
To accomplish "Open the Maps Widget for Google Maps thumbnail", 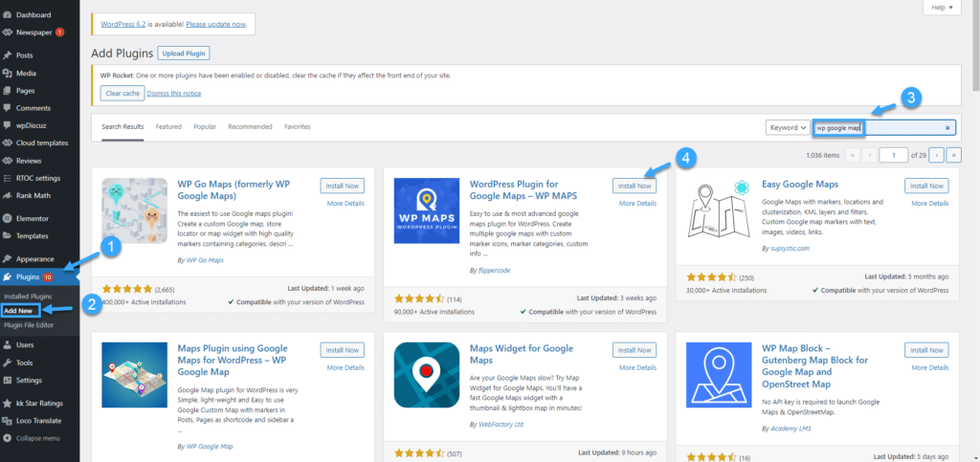I will point(427,375).
